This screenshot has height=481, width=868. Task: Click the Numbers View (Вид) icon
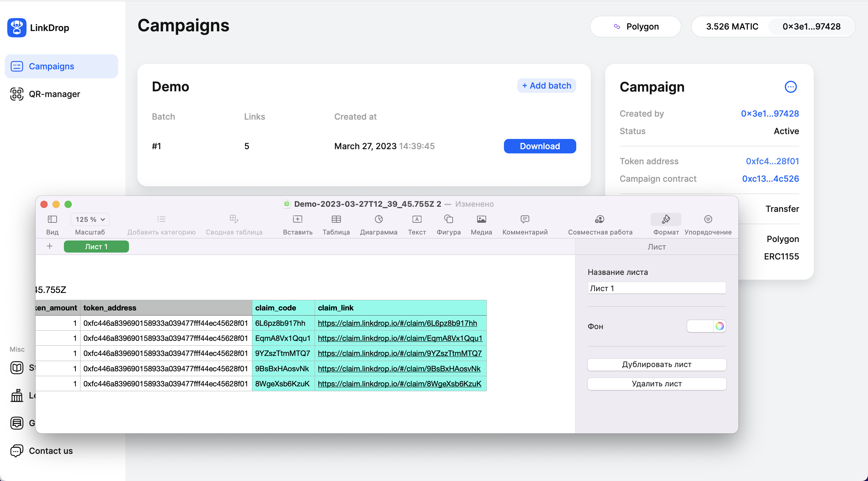[52, 220]
